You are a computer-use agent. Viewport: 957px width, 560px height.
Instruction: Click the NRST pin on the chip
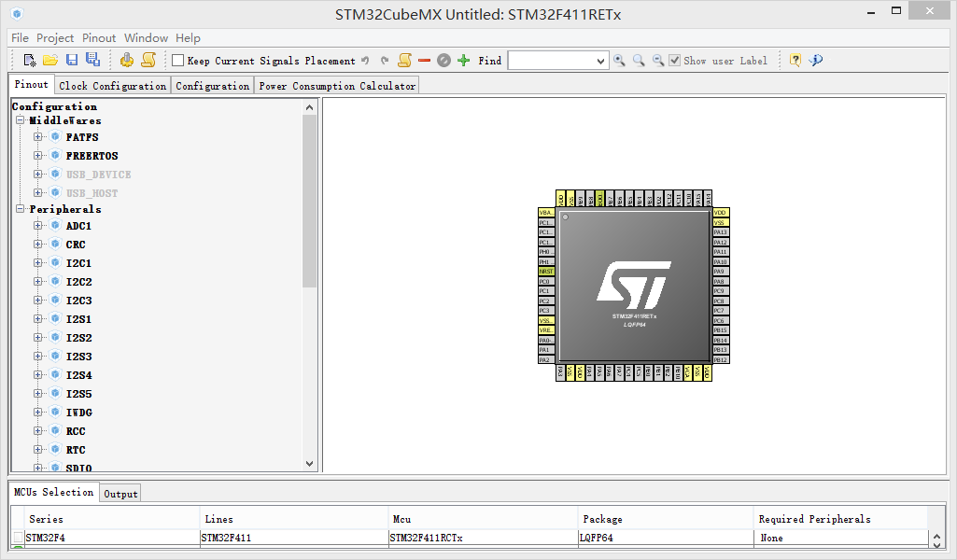click(546, 271)
